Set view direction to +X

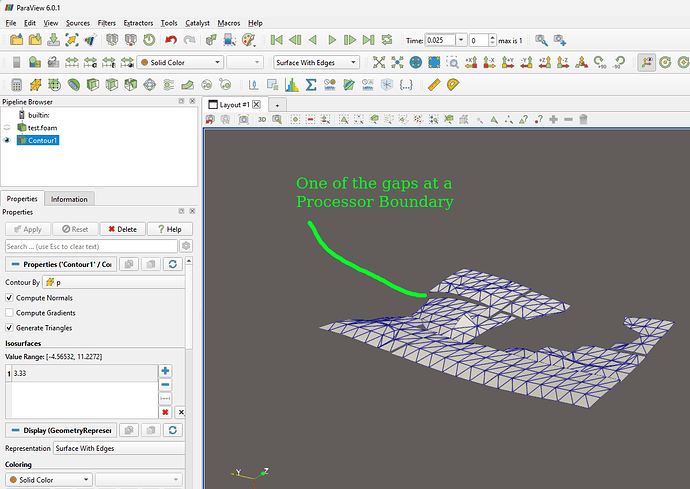point(473,62)
